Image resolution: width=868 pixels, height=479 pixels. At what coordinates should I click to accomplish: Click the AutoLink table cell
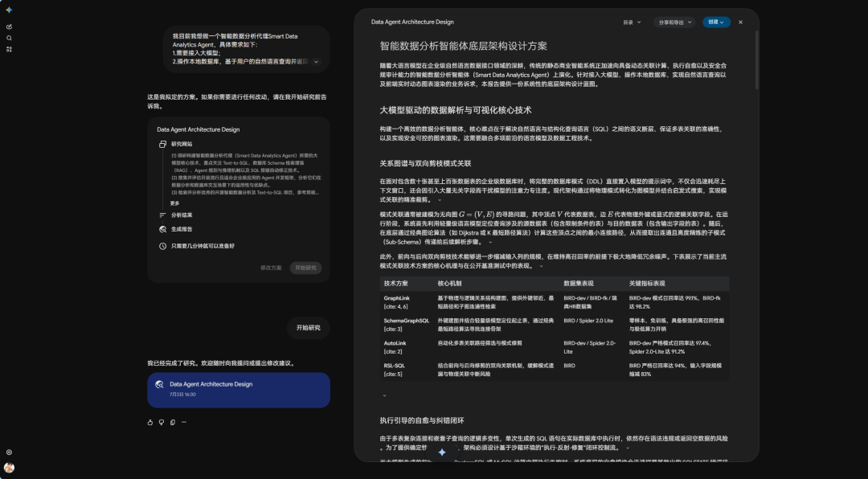pos(407,347)
